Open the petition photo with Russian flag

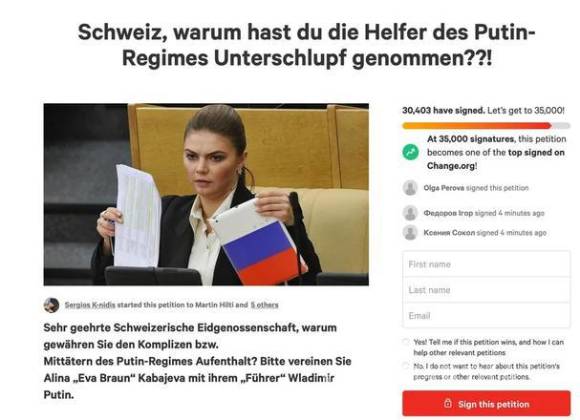(x=206, y=194)
